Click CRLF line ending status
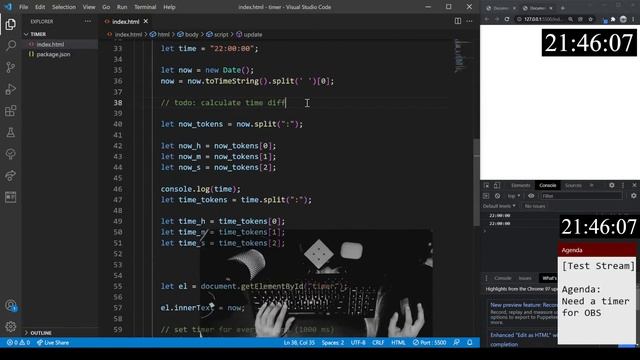Screen dimensions: 640x360 pos(378,342)
